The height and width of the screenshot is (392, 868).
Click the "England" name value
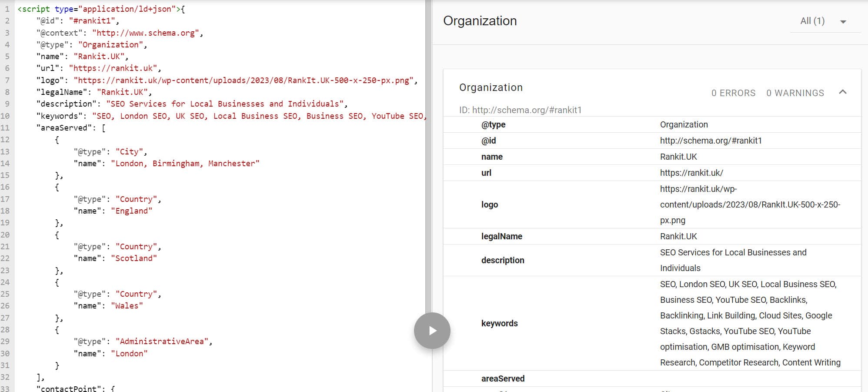point(131,211)
